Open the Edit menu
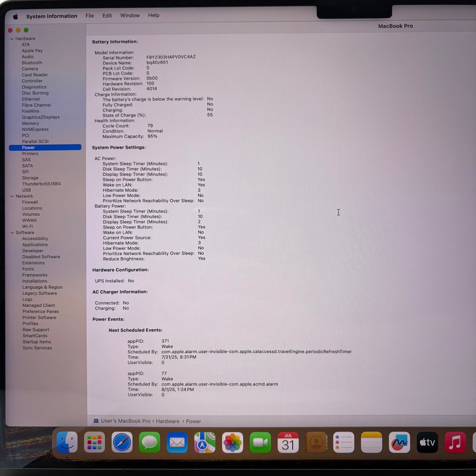The image size is (476, 476). pos(107,16)
